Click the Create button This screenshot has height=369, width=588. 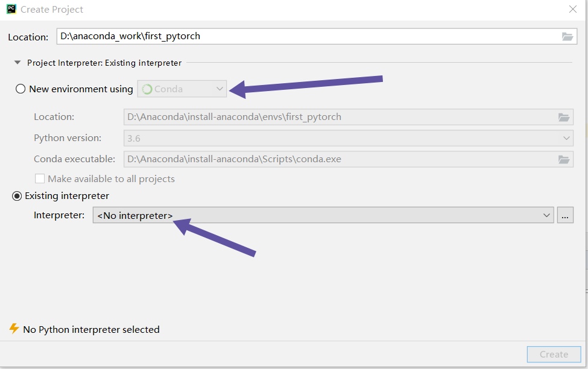coord(554,354)
